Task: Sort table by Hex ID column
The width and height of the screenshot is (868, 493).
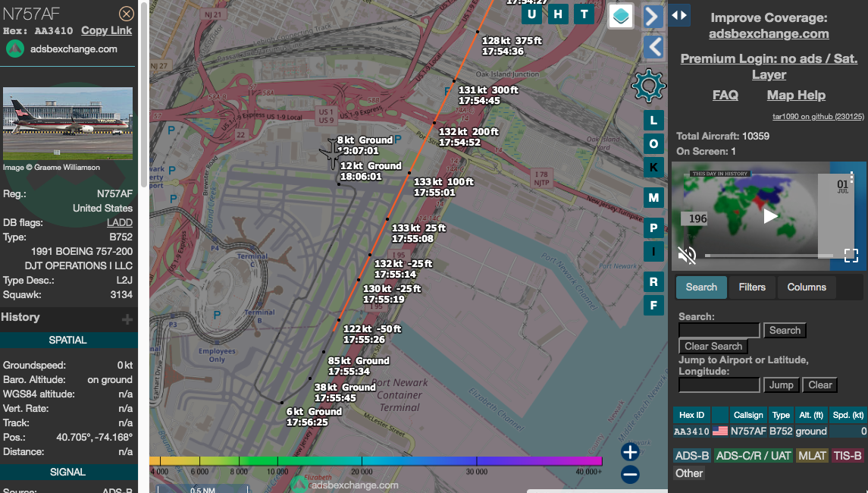Action: tap(691, 415)
